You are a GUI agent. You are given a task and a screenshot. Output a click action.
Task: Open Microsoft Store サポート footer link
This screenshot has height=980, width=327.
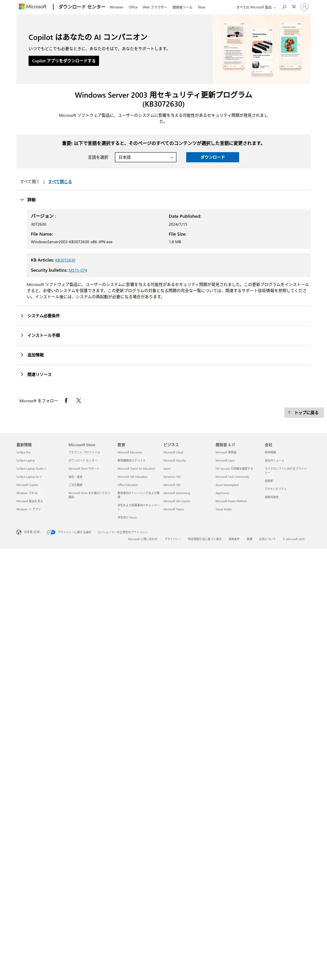(84, 469)
